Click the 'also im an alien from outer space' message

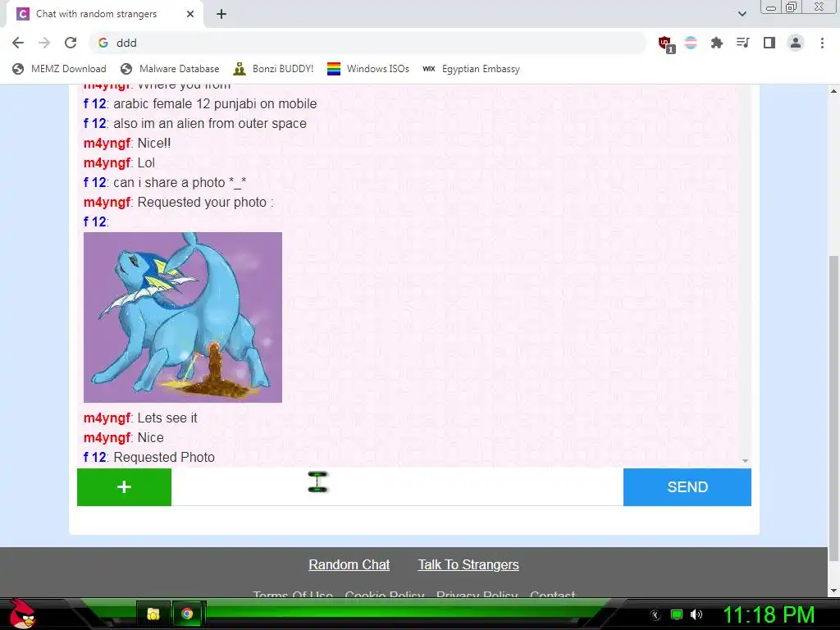195,123
